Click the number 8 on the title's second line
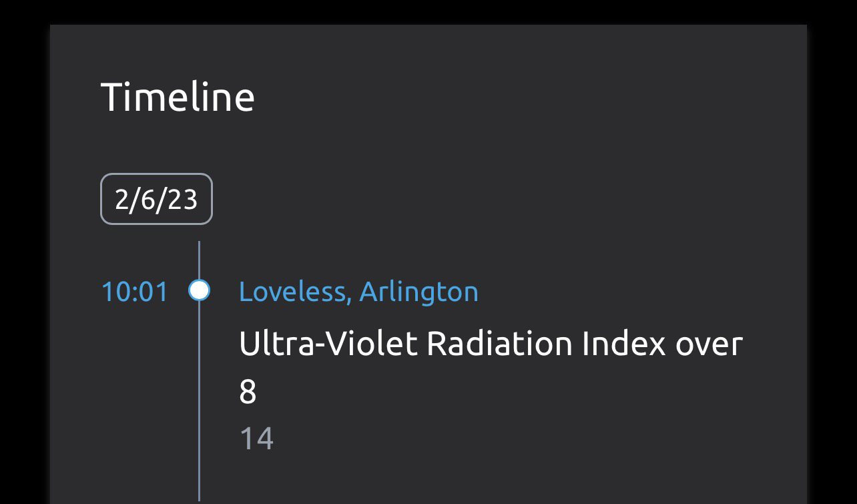 pyautogui.click(x=248, y=392)
